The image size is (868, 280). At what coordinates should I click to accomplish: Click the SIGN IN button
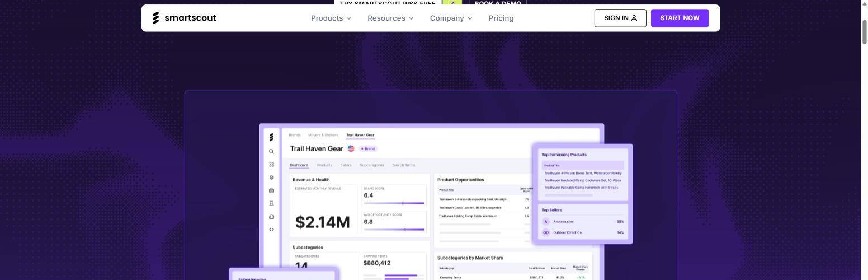(x=620, y=18)
